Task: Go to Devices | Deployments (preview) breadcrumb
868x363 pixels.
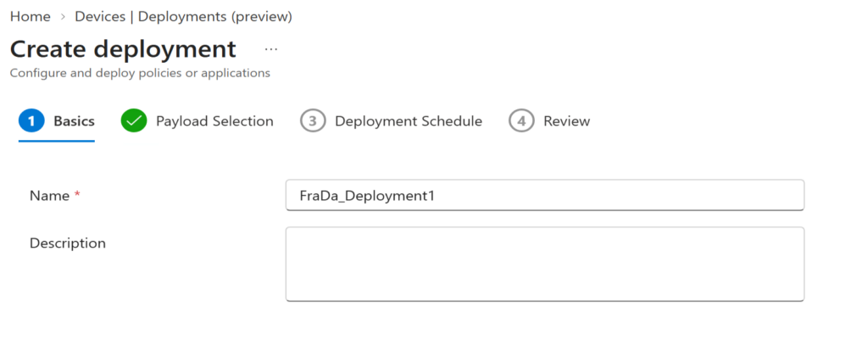Action: (x=183, y=17)
